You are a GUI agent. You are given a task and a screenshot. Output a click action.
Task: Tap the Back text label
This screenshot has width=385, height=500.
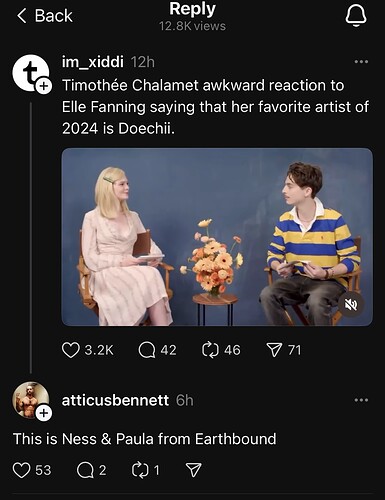point(54,16)
